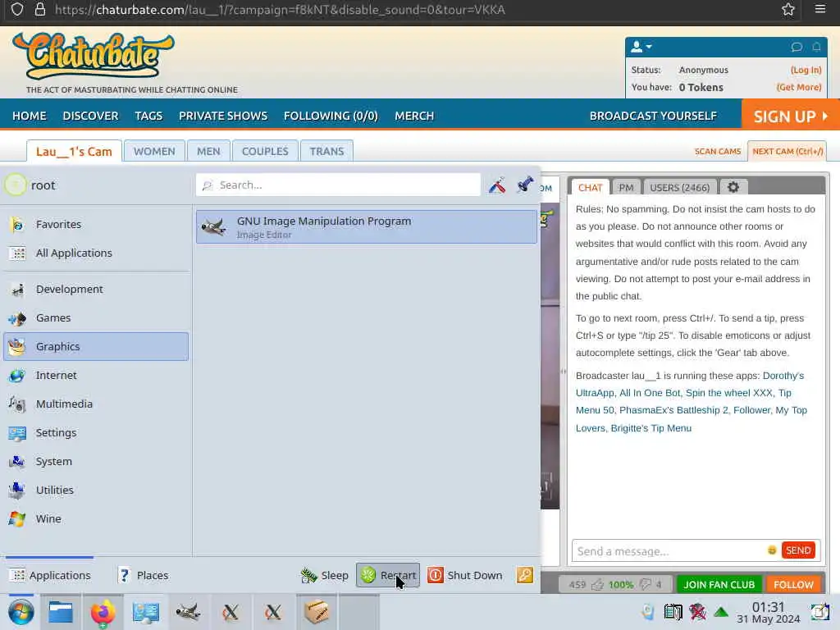Select the Multimedia category
The width and height of the screenshot is (840, 630).
97,404
